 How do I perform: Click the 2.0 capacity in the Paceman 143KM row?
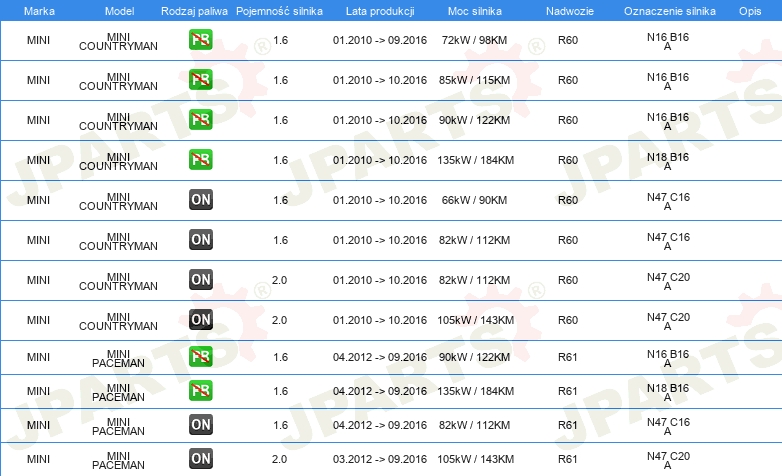279,459
